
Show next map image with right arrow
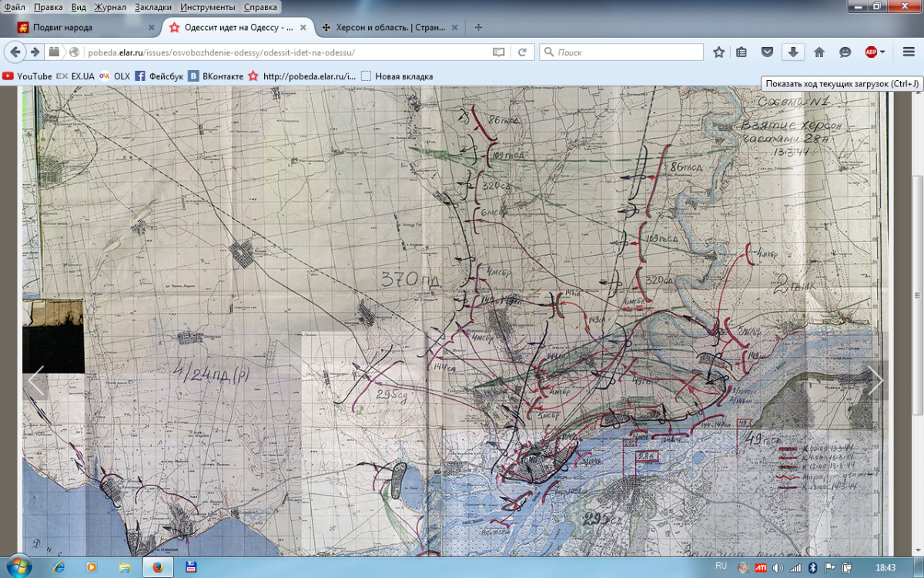(x=875, y=380)
